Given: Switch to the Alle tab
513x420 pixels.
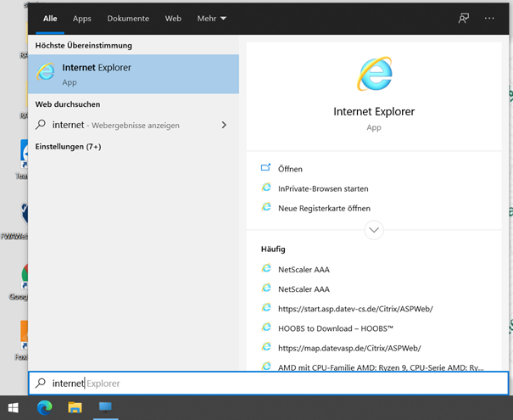Looking at the screenshot, I should point(50,19).
